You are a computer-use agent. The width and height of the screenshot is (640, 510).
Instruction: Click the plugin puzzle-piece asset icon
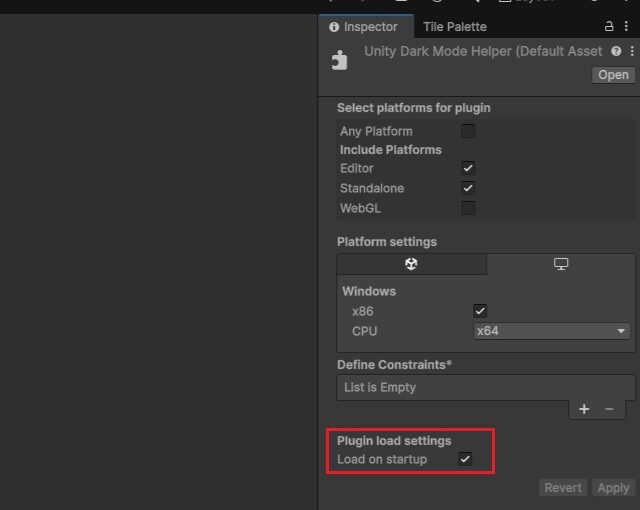click(x=339, y=60)
